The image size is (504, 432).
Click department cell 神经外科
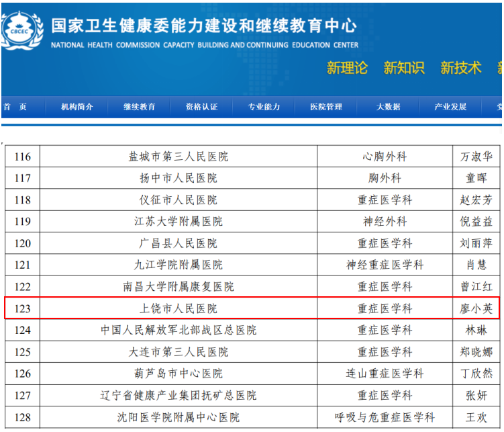click(385, 221)
